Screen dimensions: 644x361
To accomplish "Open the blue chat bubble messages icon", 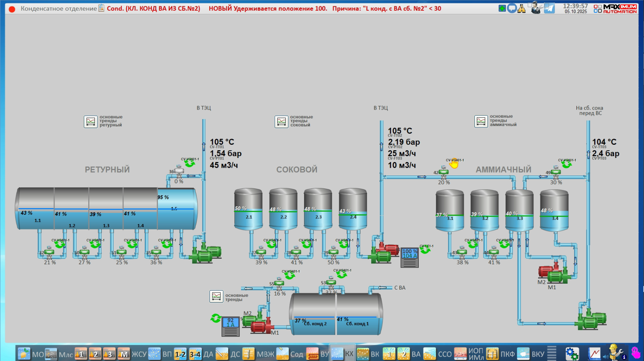I will tap(512, 8).
